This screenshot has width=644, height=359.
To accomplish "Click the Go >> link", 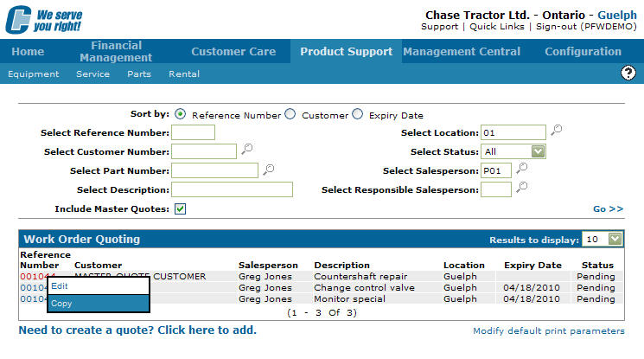I will pos(609,208).
